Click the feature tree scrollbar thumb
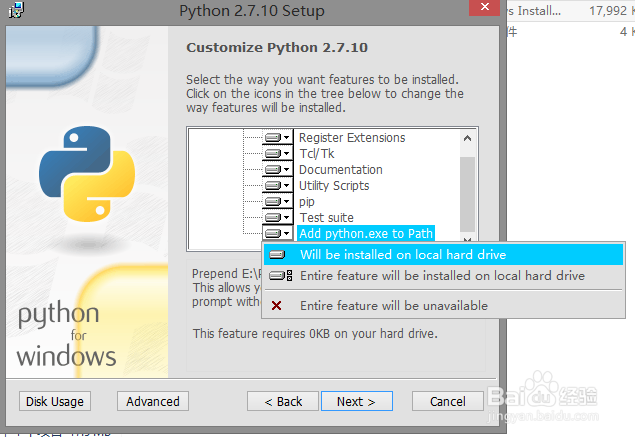 point(467,194)
